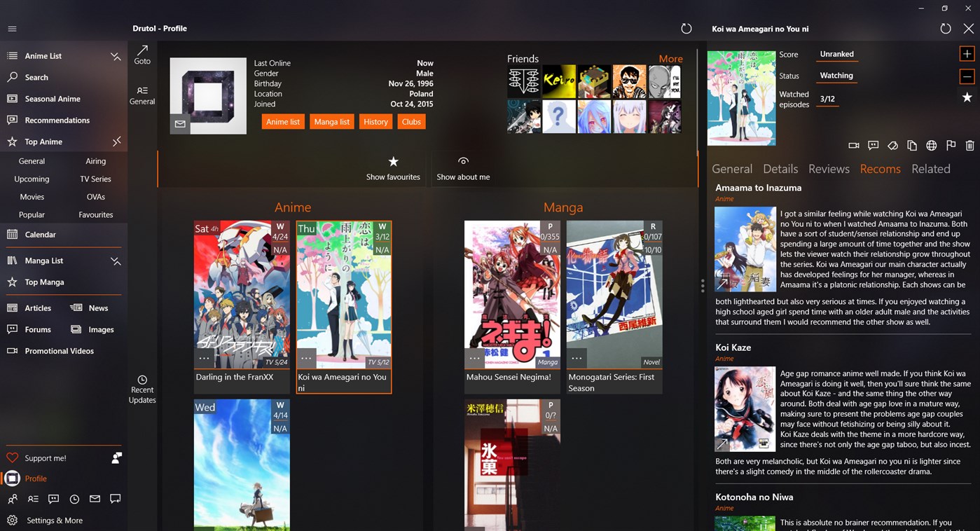This screenshot has height=531, width=980.
Task: Collapse the Anime List section chevron
Action: click(x=116, y=56)
